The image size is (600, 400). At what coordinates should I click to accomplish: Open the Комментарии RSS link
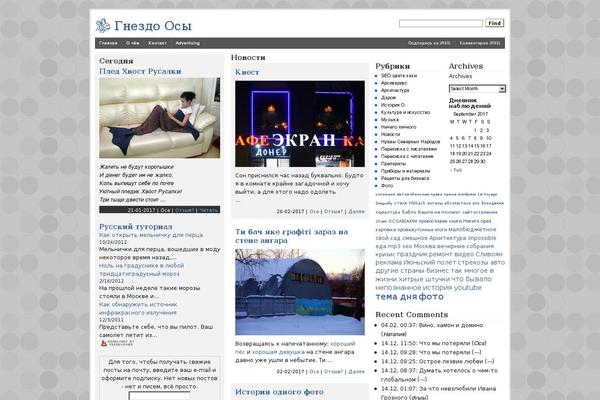click(x=480, y=43)
